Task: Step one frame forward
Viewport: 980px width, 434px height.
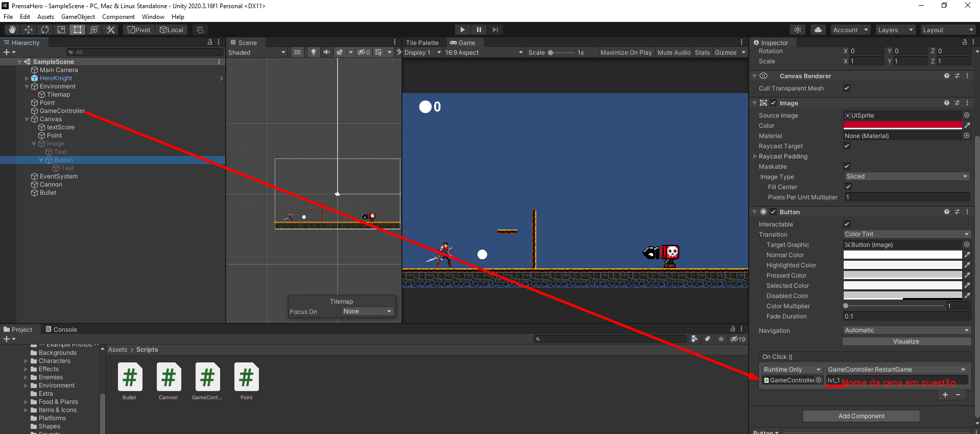Action: [x=495, y=30]
